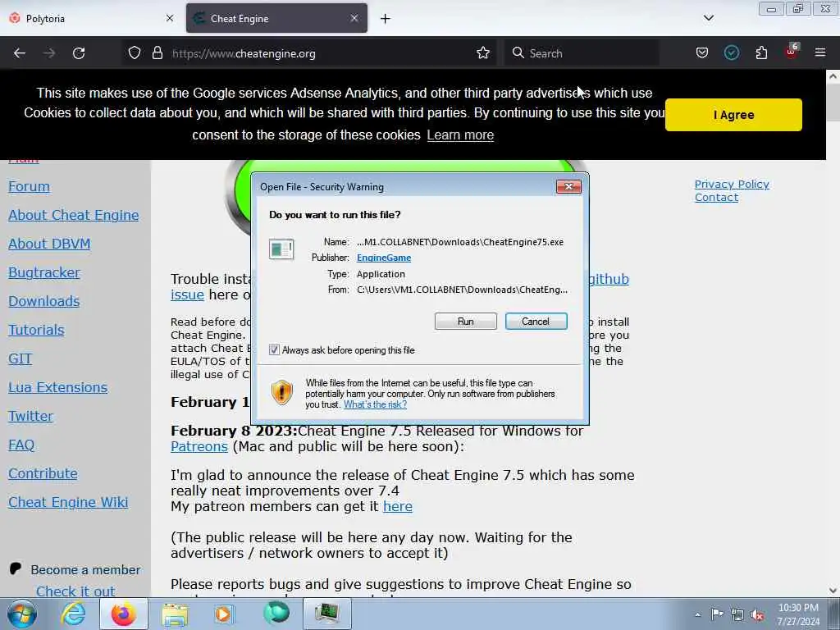Open the Windows Start orb

[21, 614]
